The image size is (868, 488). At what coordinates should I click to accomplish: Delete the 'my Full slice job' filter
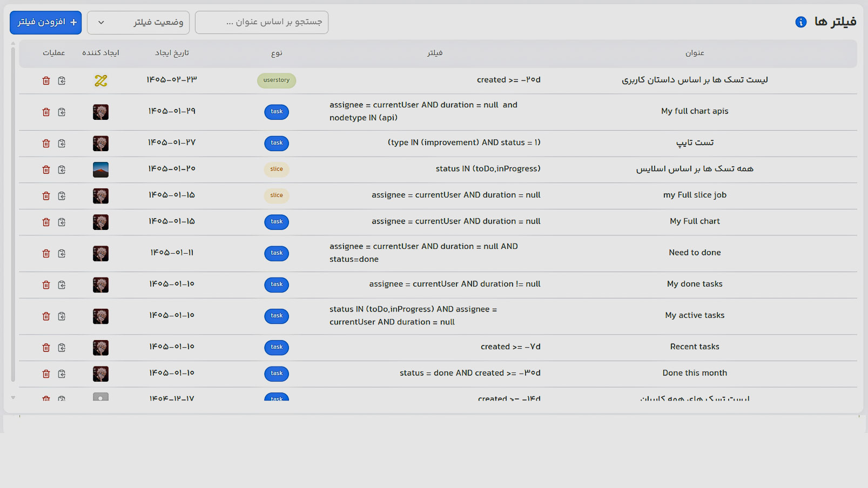(x=46, y=196)
